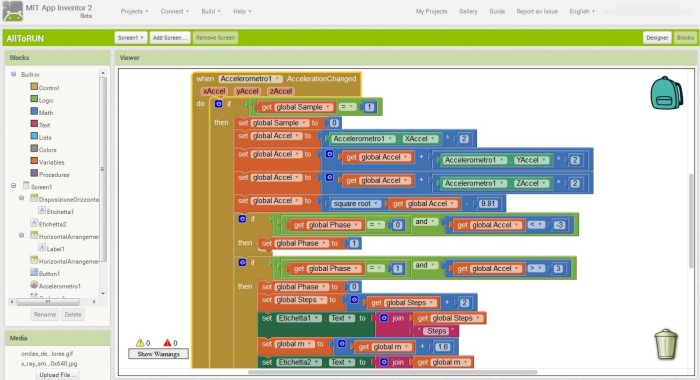Click mutator gear on global Steps addition
This screenshot has height=380, width=700.
354,300
